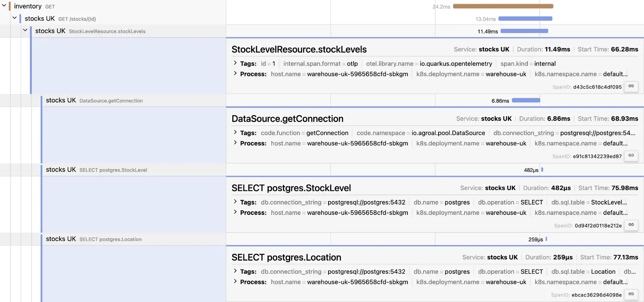644x302 pixels.
Task: Click the 482µs StockLevel span marker
Action: (x=542, y=170)
